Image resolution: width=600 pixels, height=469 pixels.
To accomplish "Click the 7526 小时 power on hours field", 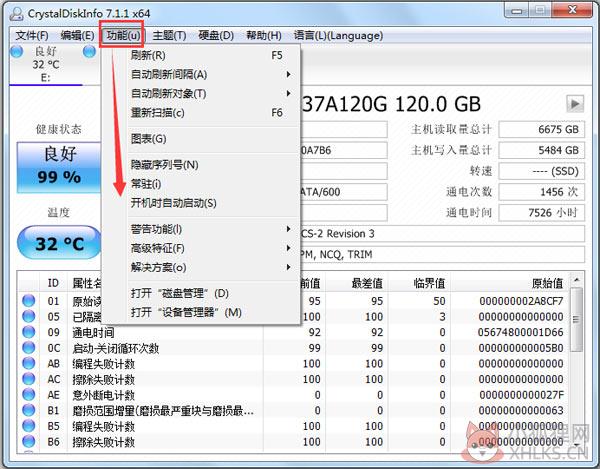I will [x=541, y=212].
